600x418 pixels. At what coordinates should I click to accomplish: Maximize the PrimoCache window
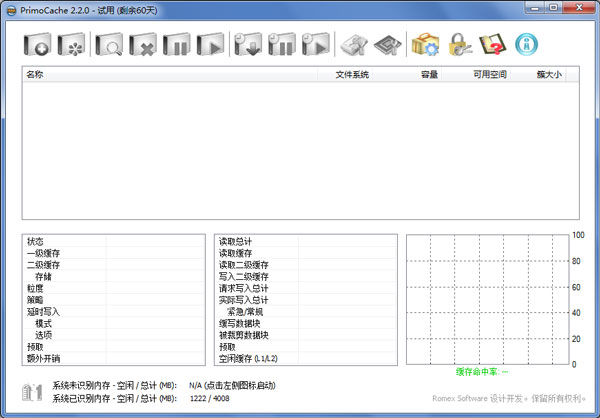pos(554,8)
